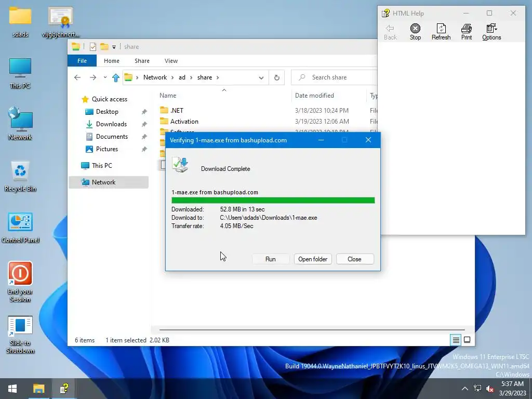Select Quick access in navigation pane
The image size is (532, 399).
tap(109, 99)
